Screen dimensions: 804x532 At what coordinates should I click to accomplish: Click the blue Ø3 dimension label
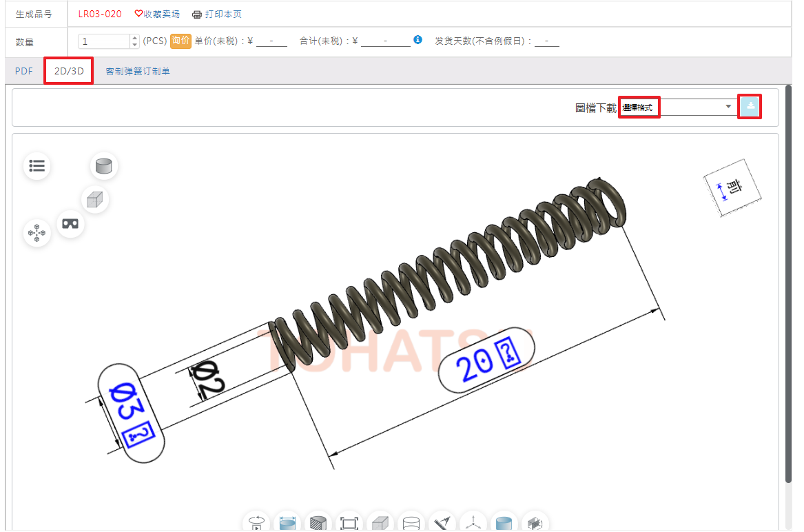126,402
